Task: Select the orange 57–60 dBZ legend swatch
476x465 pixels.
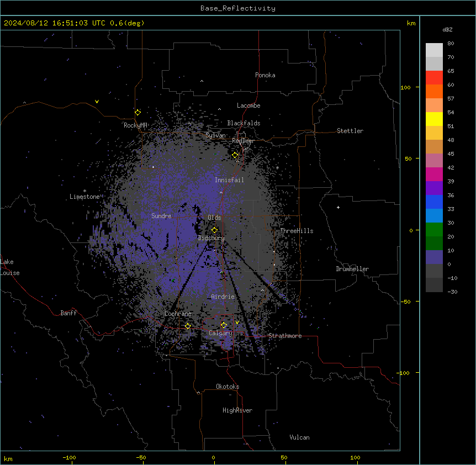Action: click(x=434, y=92)
